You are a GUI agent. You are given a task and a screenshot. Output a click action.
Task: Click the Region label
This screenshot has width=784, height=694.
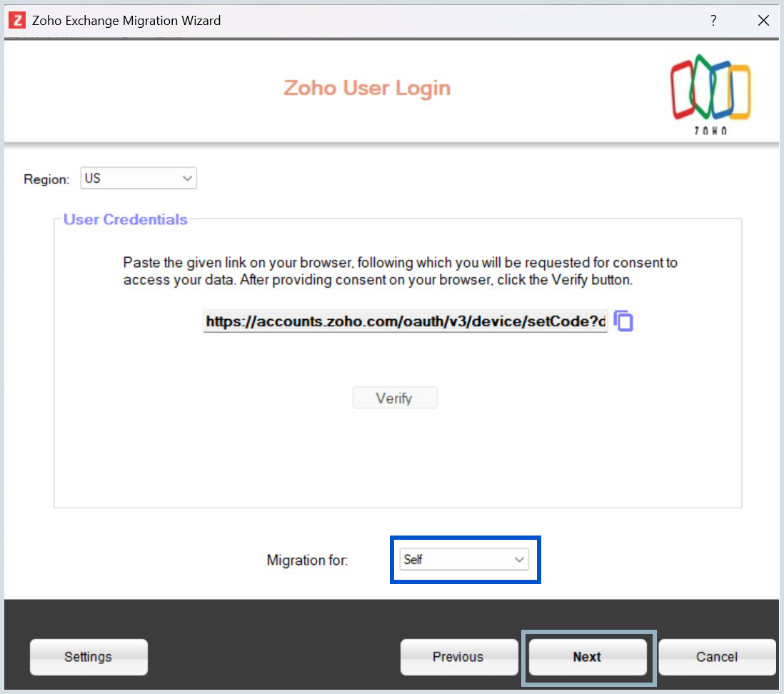point(46,179)
